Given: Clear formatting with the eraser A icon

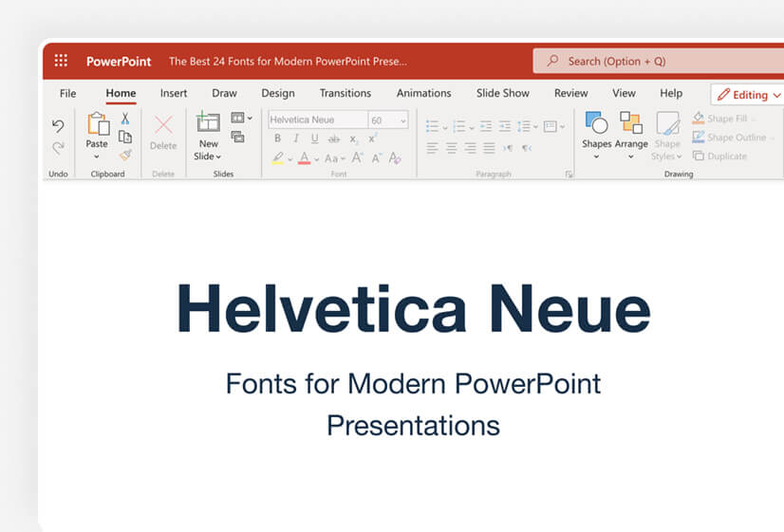Looking at the screenshot, I should [x=395, y=158].
